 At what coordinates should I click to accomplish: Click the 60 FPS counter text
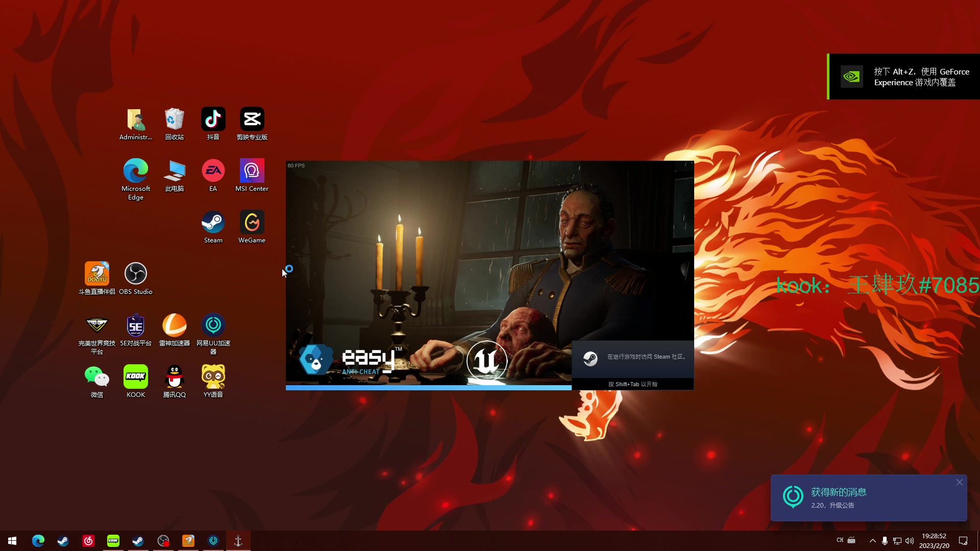[x=296, y=165]
